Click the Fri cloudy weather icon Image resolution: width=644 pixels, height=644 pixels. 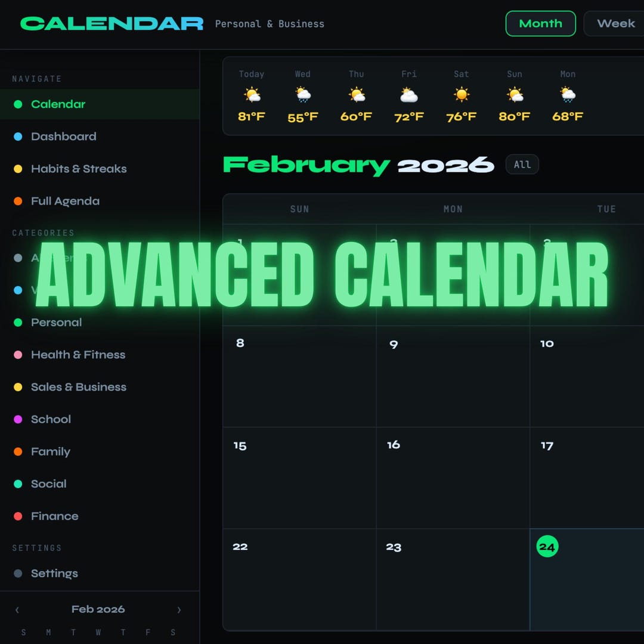(x=408, y=95)
